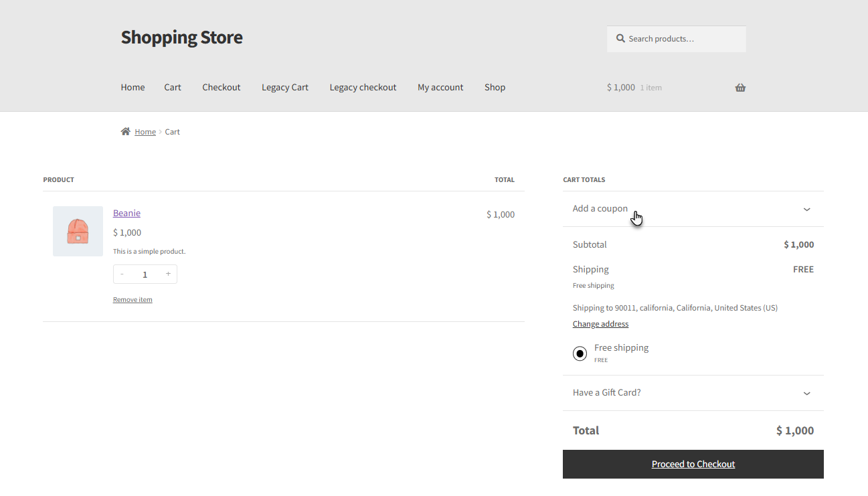The width and height of the screenshot is (868, 496).
Task: Open the Cart menu item
Action: (173, 87)
